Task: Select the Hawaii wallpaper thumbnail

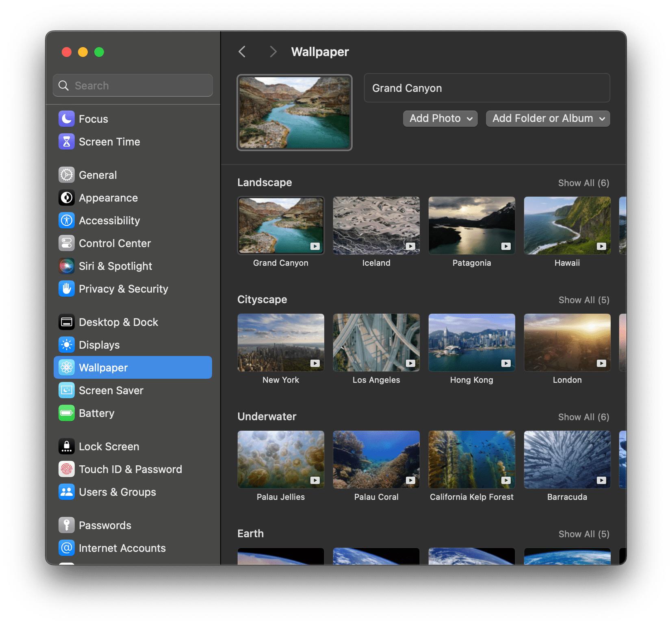Action: point(567,226)
